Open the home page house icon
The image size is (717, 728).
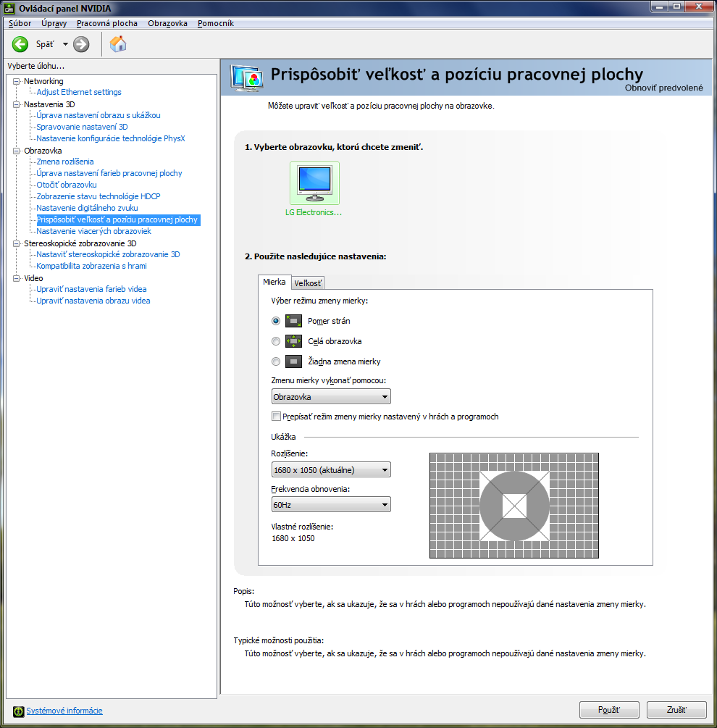tap(118, 44)
